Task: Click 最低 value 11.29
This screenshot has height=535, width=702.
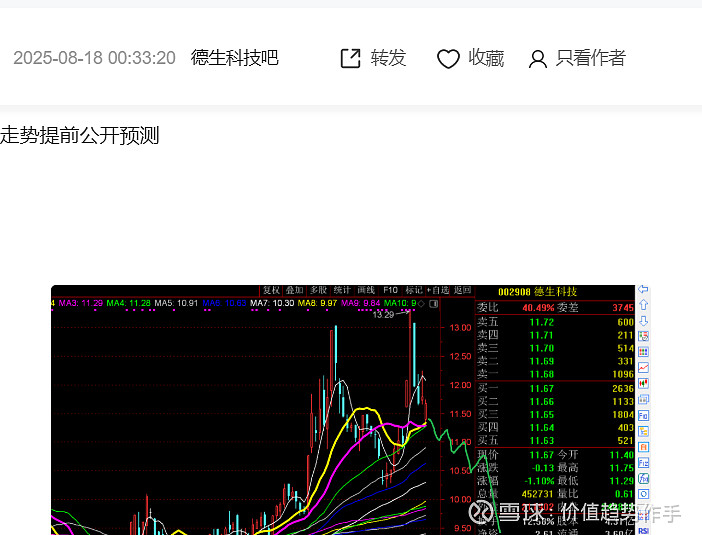Action: 622,481
